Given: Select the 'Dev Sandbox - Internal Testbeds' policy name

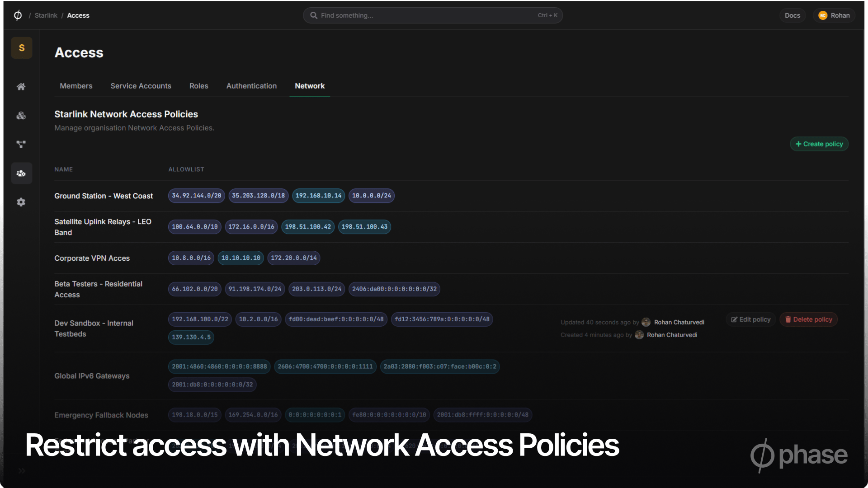Looking at the screenshot, I should pos(94,329).
